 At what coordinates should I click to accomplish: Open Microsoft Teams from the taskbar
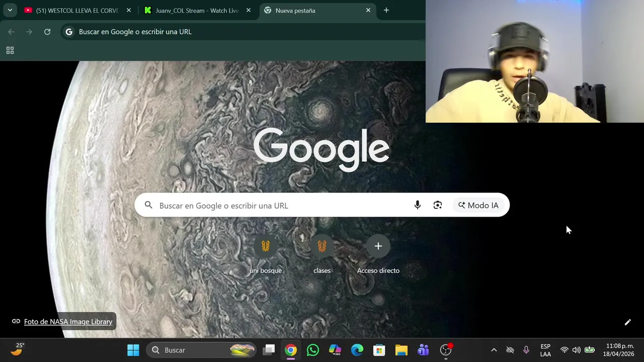(x=424, y=350)
